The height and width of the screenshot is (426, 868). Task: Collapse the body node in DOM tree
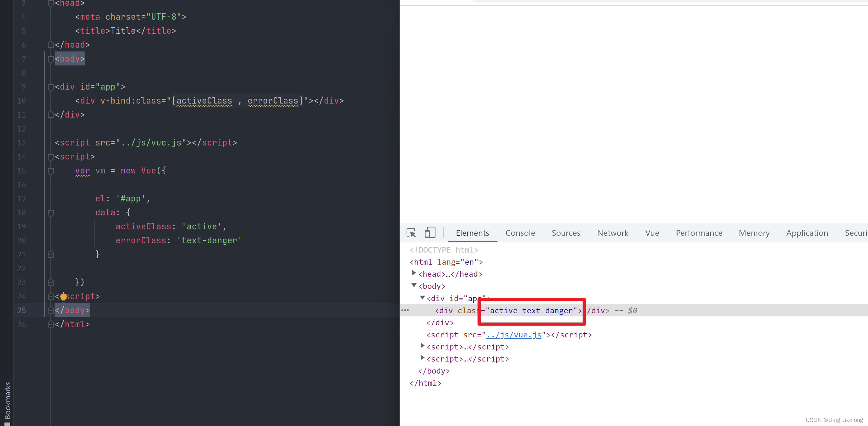pyautogui.click(x=414, y=286)
